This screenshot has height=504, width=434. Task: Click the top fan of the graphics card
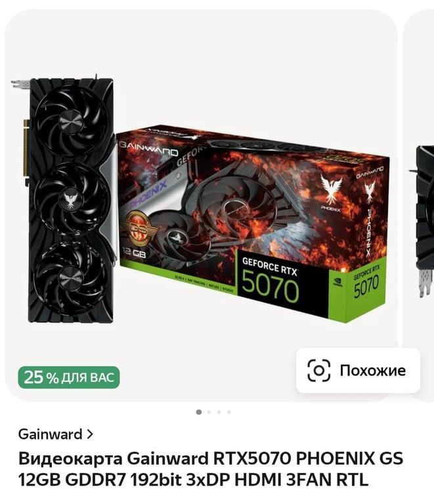tap(72, 120)
